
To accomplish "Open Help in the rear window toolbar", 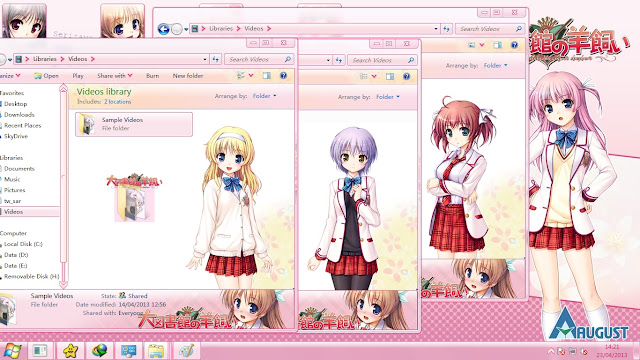I will [x=514, y=45].
